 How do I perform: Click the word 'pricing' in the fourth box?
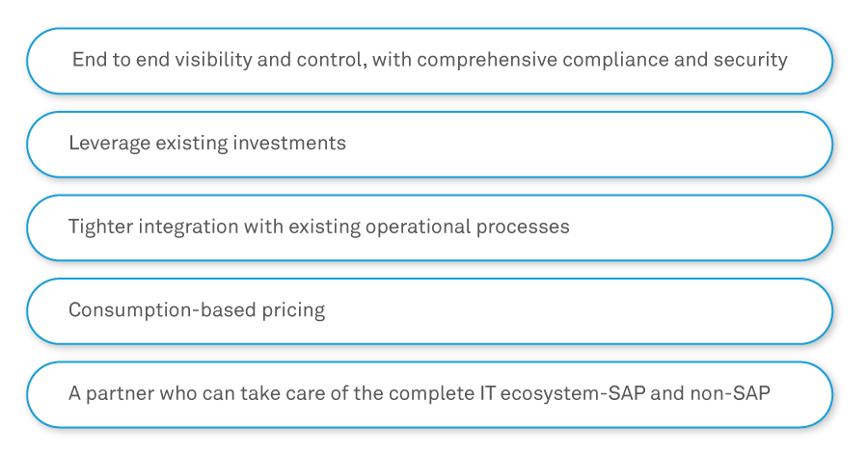[x=293, y=310]
